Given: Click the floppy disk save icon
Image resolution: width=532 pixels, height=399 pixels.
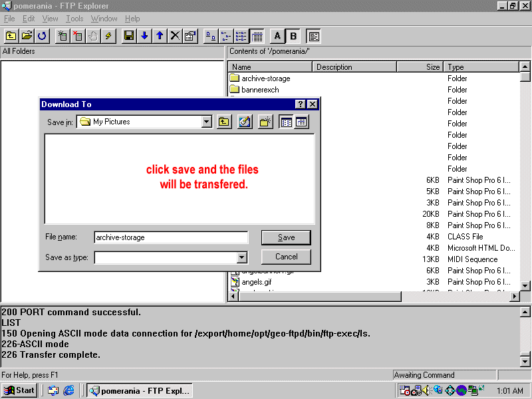Looking at the screenshot, I should (129, 36).
